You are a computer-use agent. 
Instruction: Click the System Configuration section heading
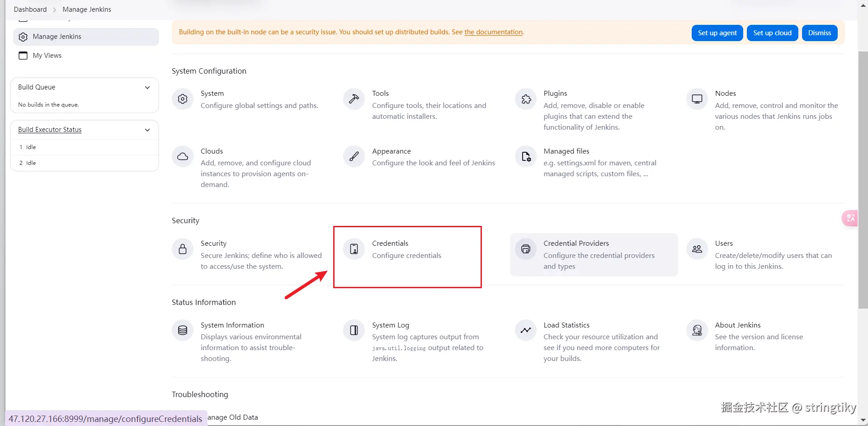[209, 71]
